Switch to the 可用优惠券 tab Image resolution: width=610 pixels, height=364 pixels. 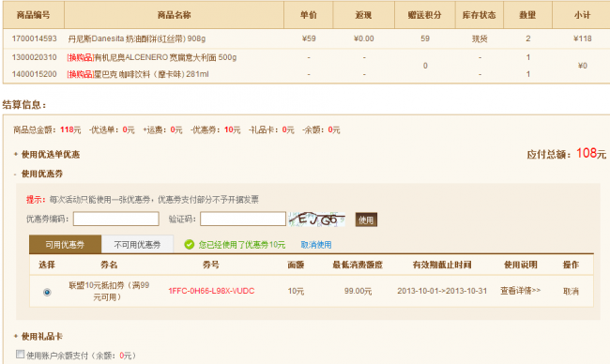click(x=65, y=245)
